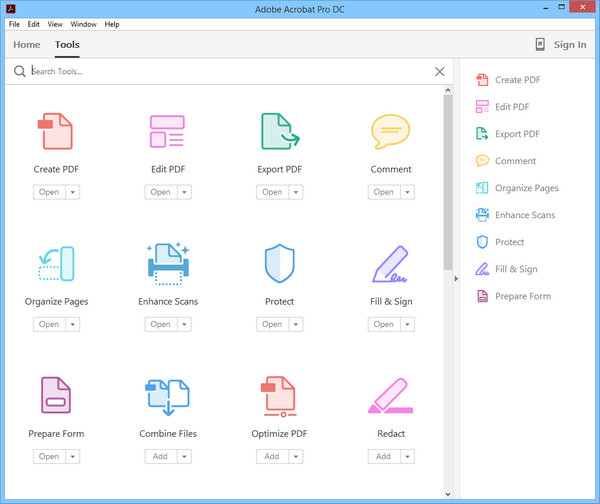This screenshot has height=504, width=600.
Task: Clear search with the X button
Action: [440, 71]
